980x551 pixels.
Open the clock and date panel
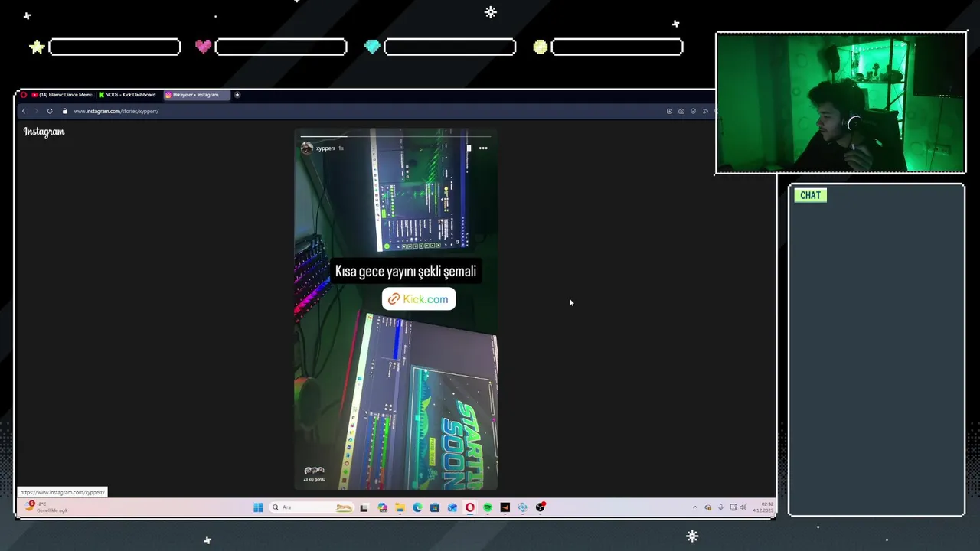[763, 507]
